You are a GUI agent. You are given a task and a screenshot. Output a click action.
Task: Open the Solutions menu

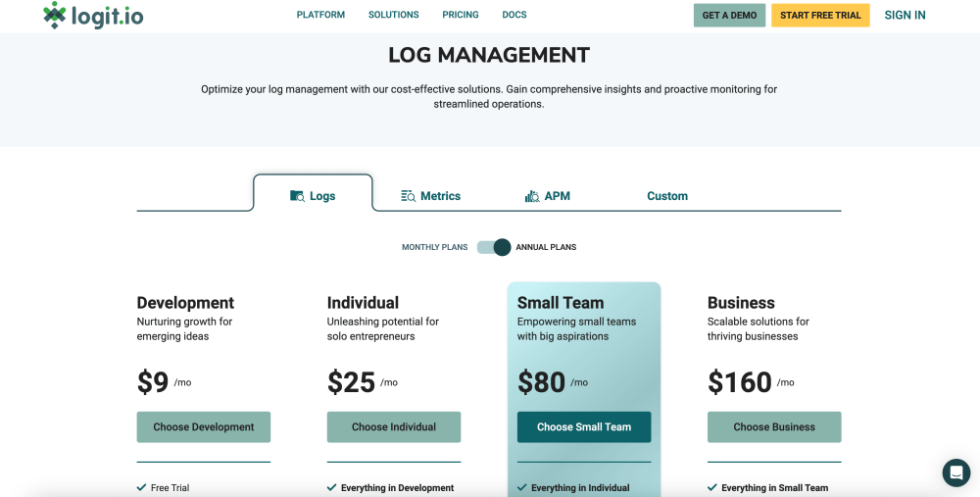pos(394,15)
